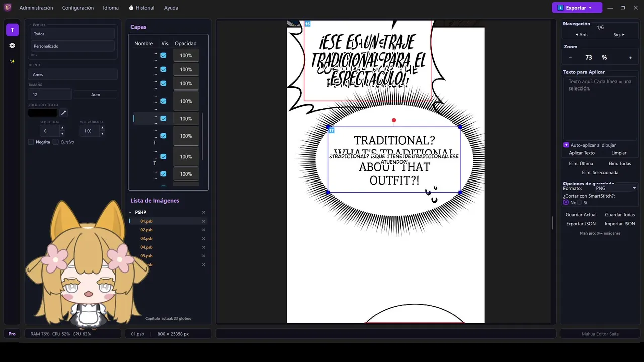Click Elim. Seleccionada button
This screenshot has height=362, width=644.
tap(600, 172)
